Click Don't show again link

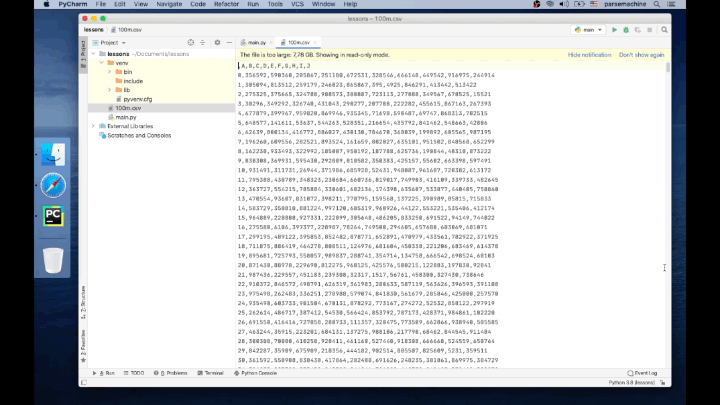pyautogui.click(x=641, y=55)
